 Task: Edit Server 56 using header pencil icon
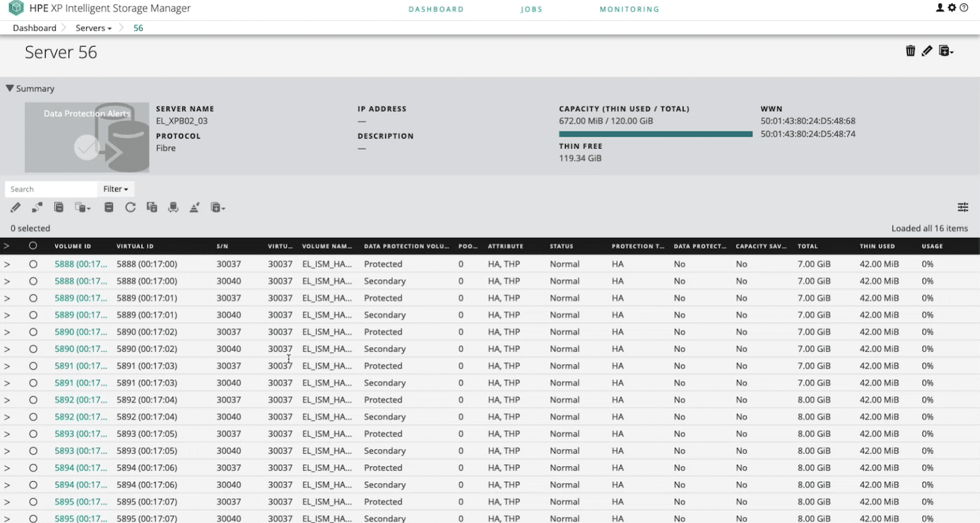click(927, 51)
